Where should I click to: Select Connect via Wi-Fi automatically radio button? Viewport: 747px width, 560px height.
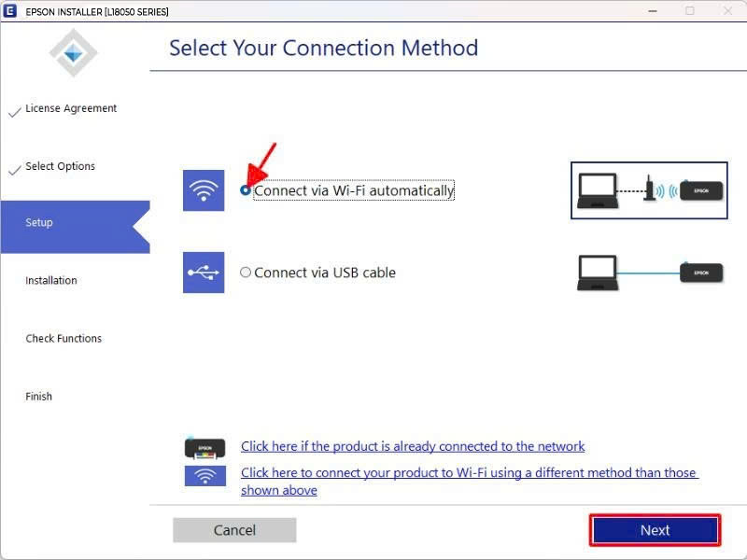[x=246, y=190]
